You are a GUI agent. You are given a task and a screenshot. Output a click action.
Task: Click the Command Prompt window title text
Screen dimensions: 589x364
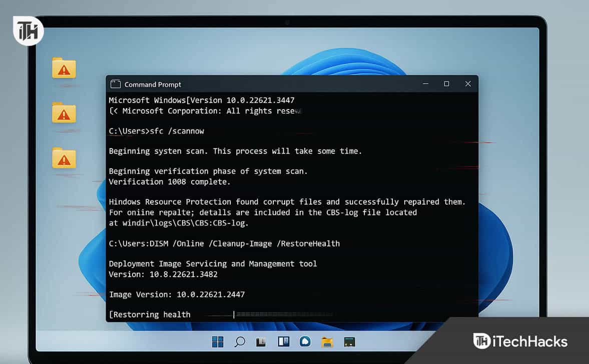point(153,84)
